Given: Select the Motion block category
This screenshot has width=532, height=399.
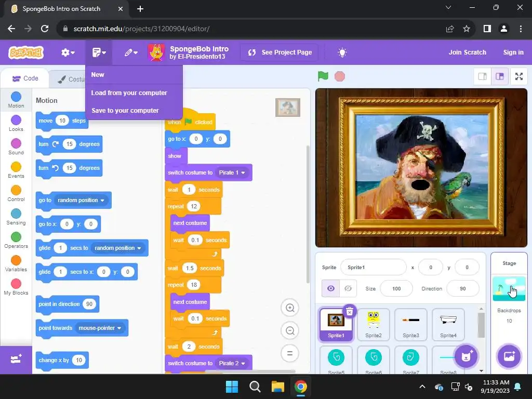Looking at the screenshot, I should click(16, 100).
